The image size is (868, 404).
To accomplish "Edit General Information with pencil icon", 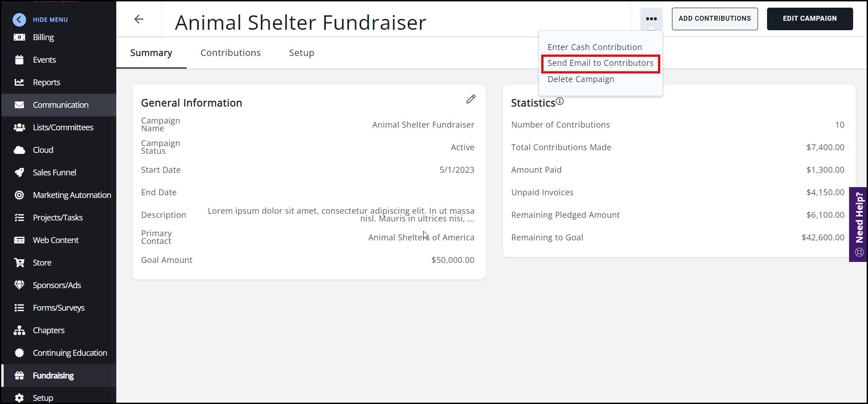I will (x=471, y=99).
